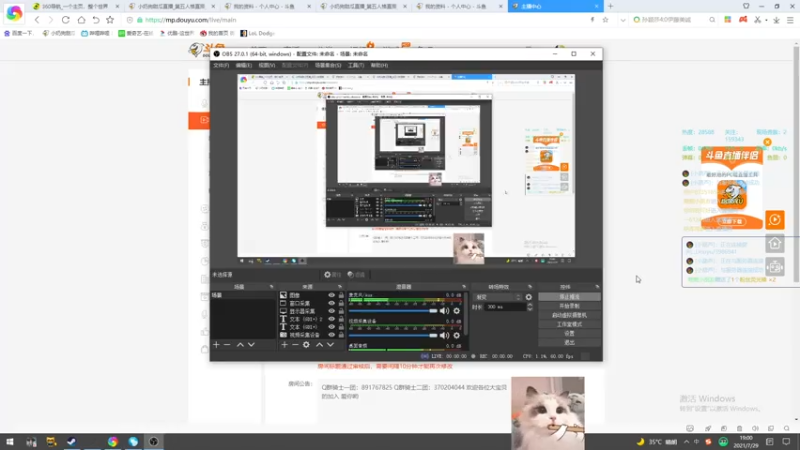
Task: Open source properties gear in Sources toolbar
Action: coord(306,345)
